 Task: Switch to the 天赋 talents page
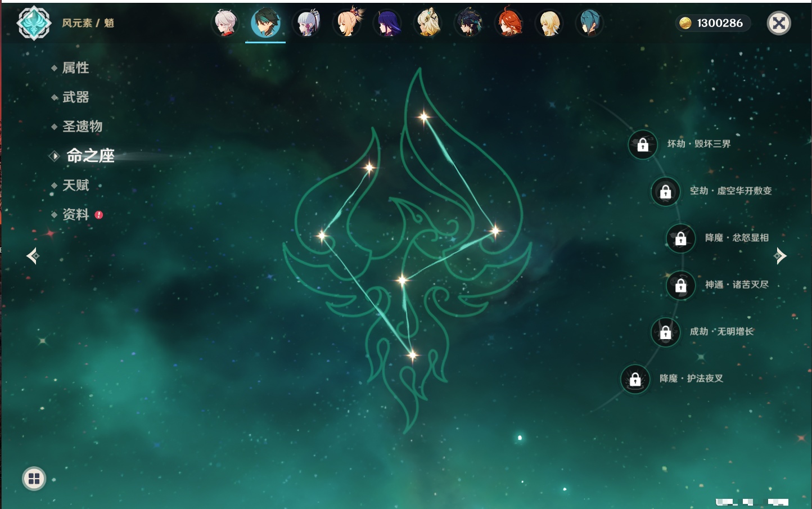(x=75, y=186)
